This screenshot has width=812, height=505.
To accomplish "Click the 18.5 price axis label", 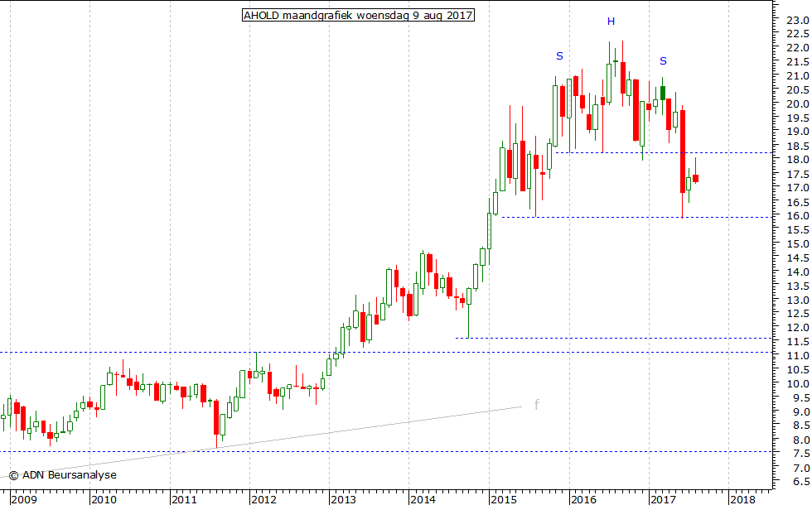I will pyautogui.click(x=797, y=146).
